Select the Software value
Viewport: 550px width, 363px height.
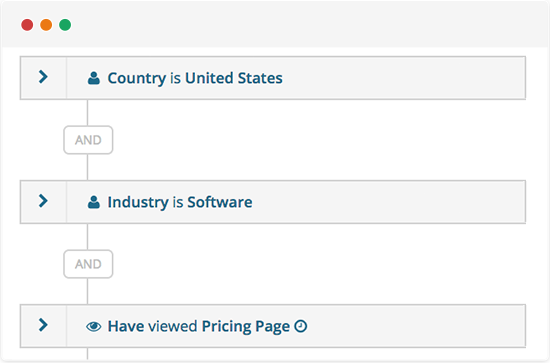click(x=220, y=202)
